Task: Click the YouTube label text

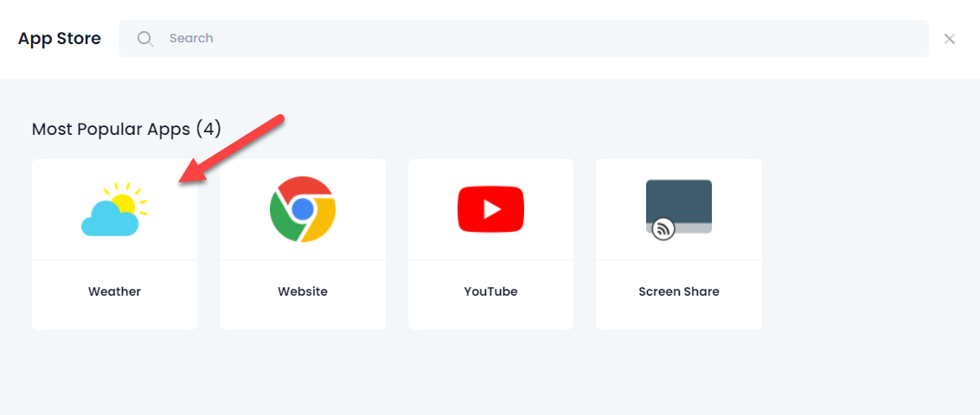Action: 490,291
